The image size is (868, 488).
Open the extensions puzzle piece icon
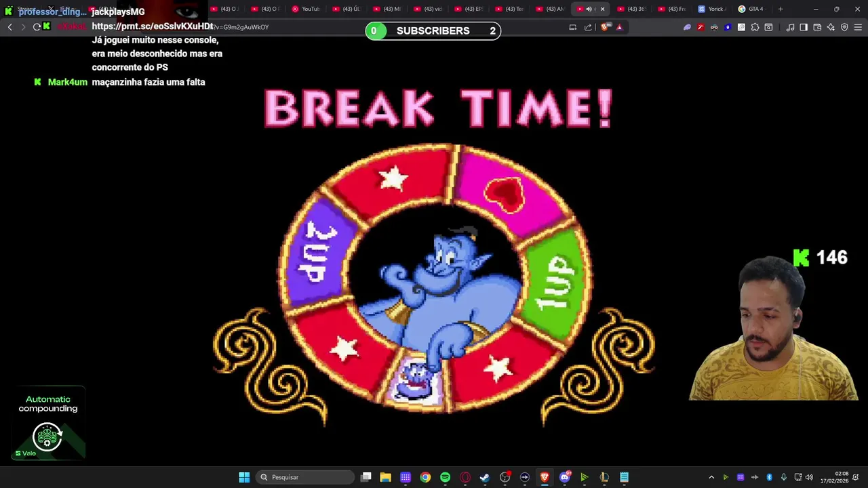755,27
